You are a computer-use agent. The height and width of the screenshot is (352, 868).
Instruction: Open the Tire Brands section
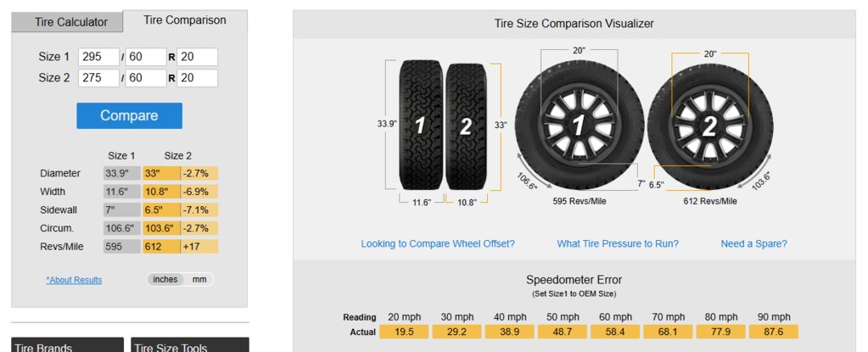click(x=68, y=345)
